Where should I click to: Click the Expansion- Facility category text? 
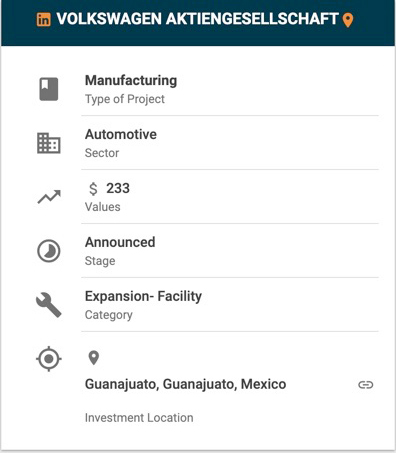pyautogui.click(x=143, y=296)
